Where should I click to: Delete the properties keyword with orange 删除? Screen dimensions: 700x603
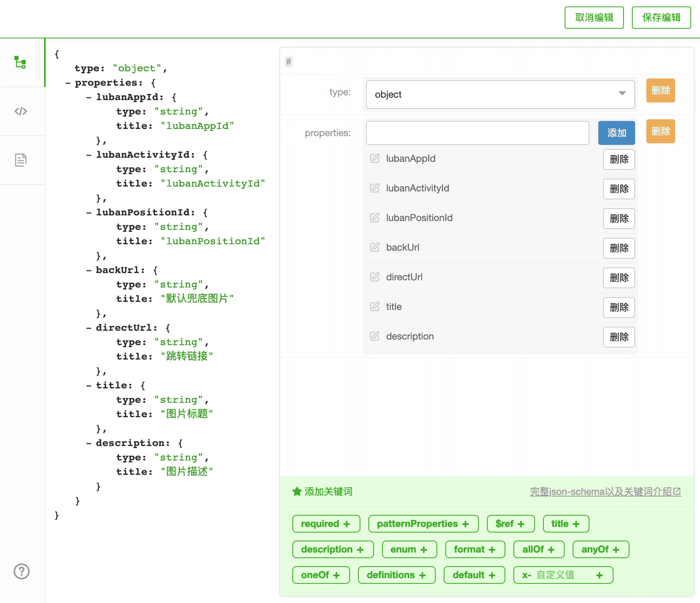point(661,131)
